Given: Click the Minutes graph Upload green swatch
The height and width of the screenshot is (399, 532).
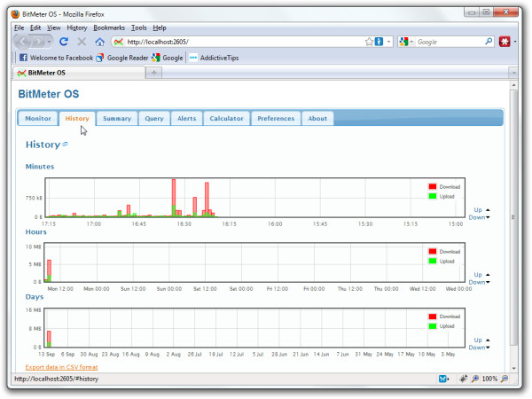Looking at the screenshot, I should [433, 196].
